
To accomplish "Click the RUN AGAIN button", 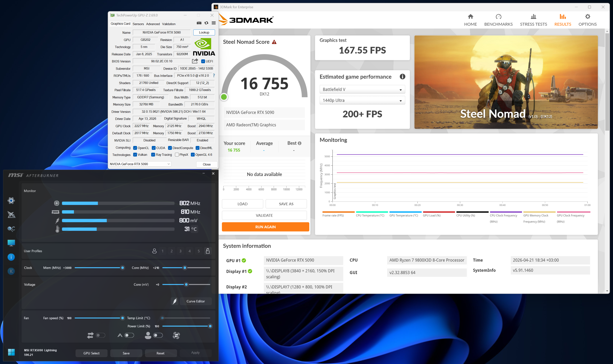I will click(265, 227).
